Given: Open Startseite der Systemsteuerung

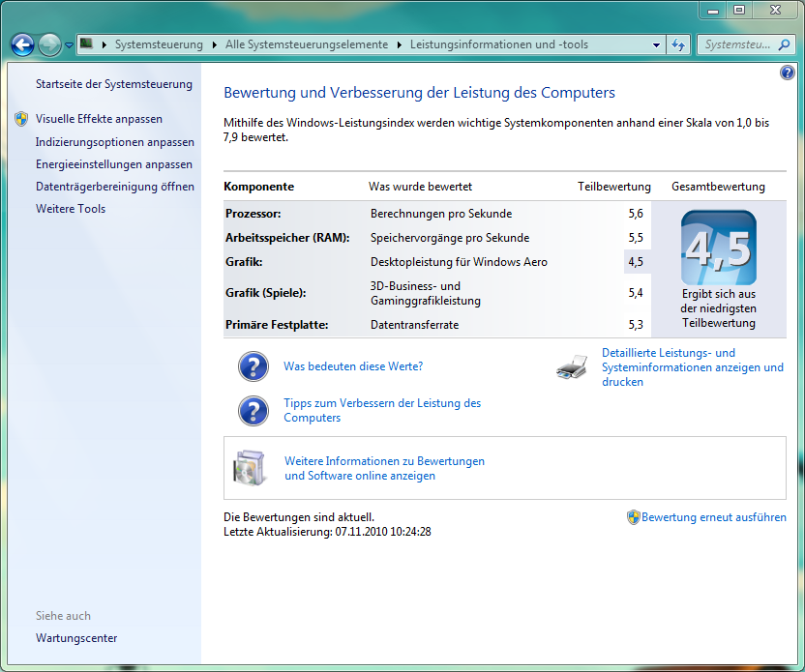Looking at the screenshot, I should (x=114, y=84).
